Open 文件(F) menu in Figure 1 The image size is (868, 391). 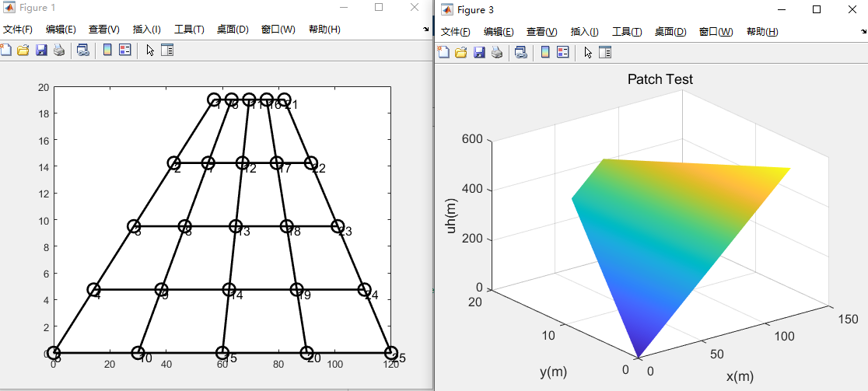coord(18,30)
